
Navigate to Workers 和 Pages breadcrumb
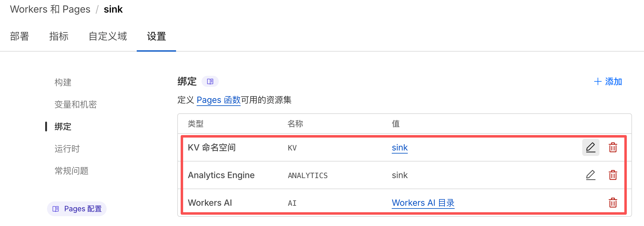coord(50,10)
